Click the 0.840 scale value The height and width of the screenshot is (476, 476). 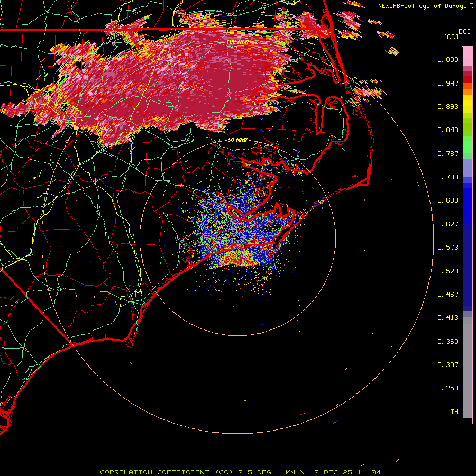pyautogui.click(x=448, y=130)
